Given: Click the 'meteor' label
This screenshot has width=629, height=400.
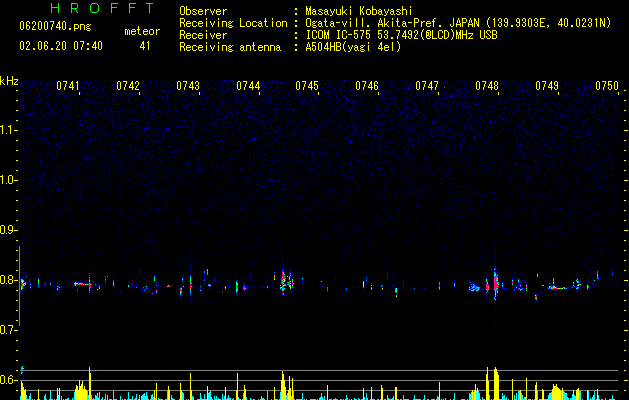Looking at the screenshot, I should [142, 31].
